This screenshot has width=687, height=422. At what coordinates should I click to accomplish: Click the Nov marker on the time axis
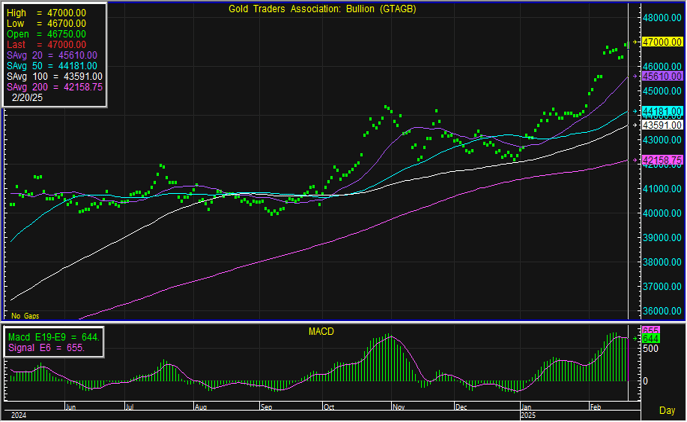pos(398,408)
